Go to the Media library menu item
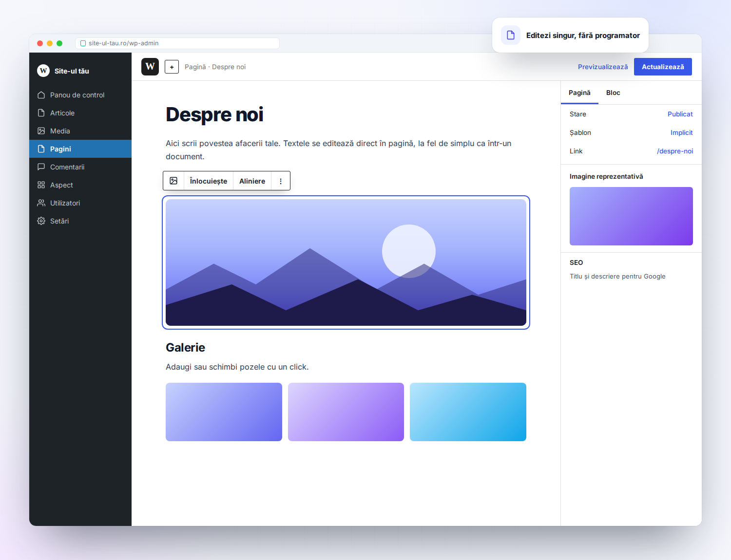 [x=80, y=131]
